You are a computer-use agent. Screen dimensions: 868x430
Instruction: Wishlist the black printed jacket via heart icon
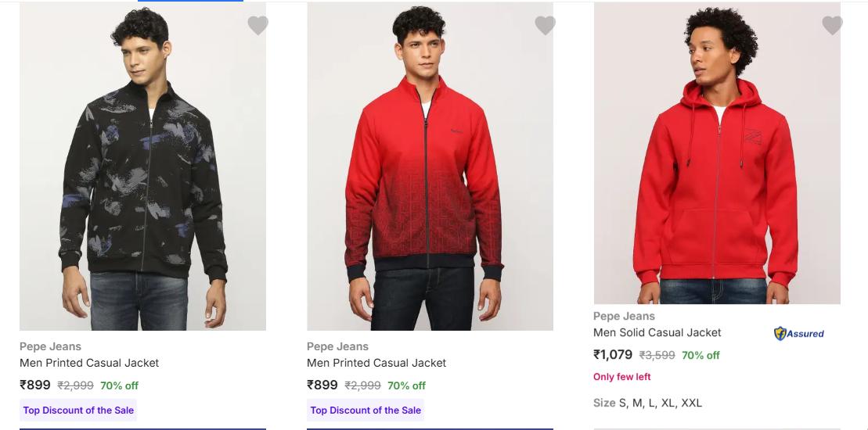[258, 26]
